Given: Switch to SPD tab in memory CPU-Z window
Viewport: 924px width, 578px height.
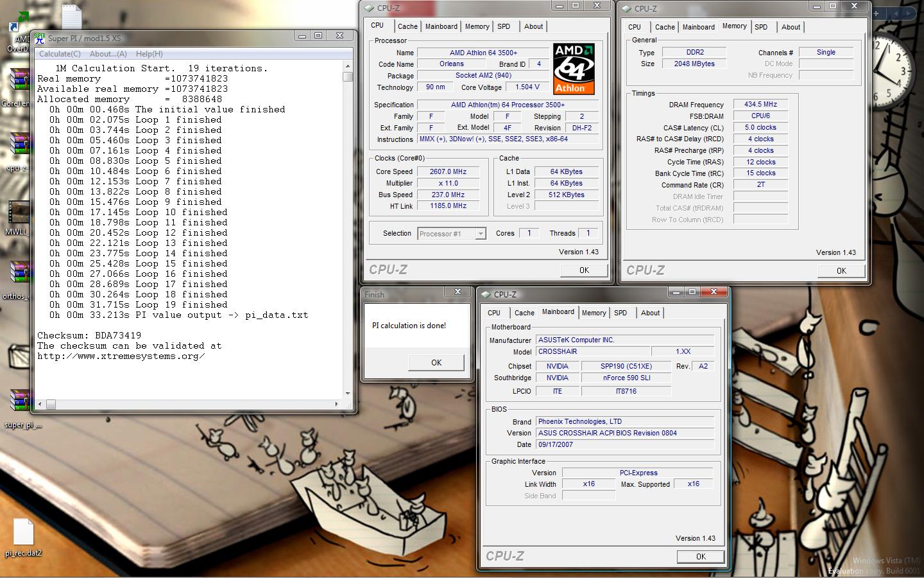Looking at the screenshot, I should pyautogui.click(x=761, y=27).
